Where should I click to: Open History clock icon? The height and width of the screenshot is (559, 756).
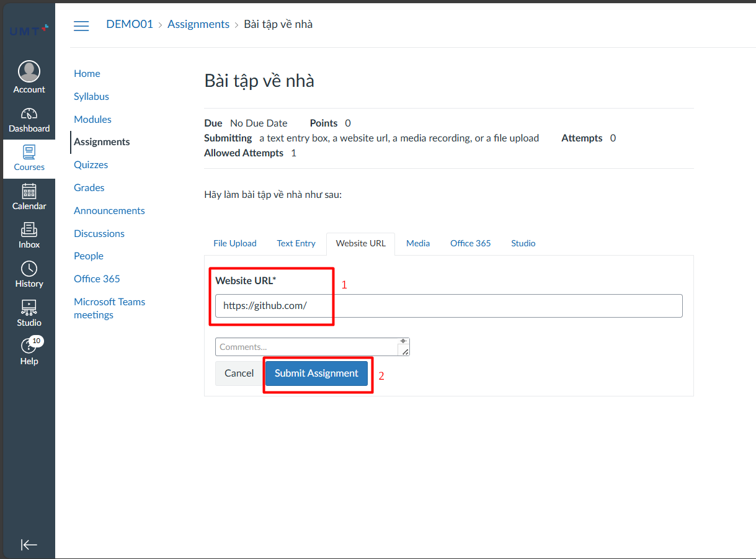pos(29,269)
